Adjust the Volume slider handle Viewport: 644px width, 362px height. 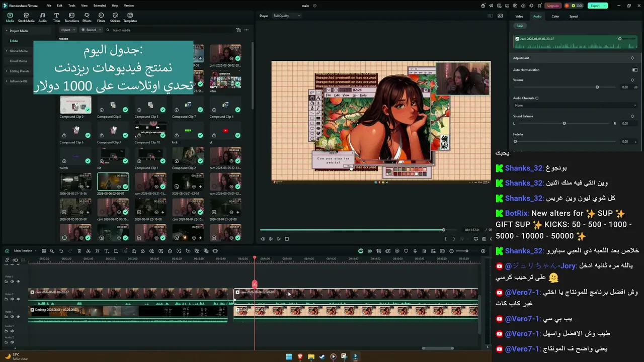pos(597,87)
